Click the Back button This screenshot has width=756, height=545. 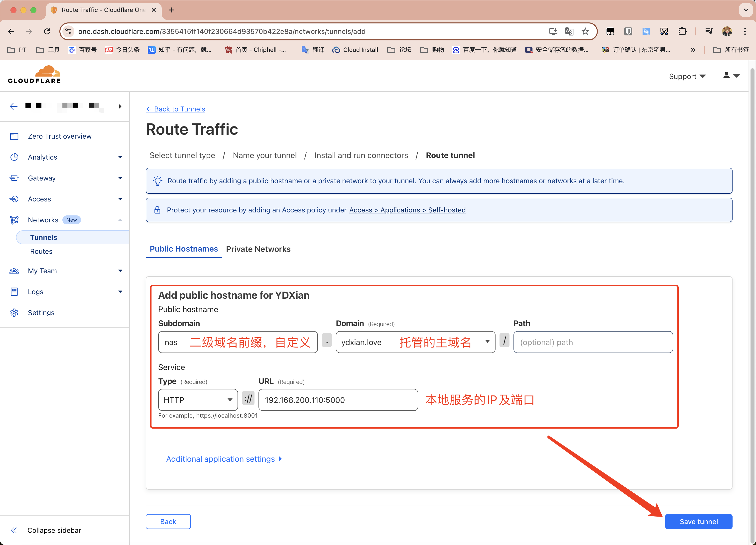coord(168,521)
